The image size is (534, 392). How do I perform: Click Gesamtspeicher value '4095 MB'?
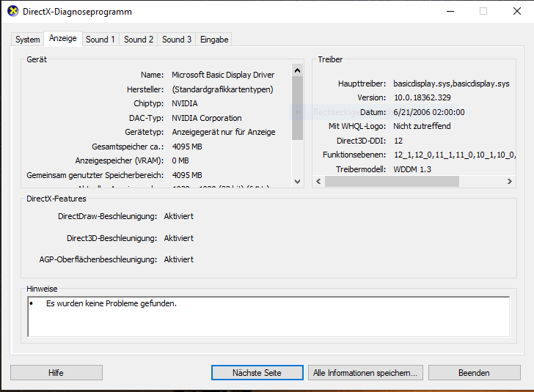pyautogui.click(x=187, y=147)
